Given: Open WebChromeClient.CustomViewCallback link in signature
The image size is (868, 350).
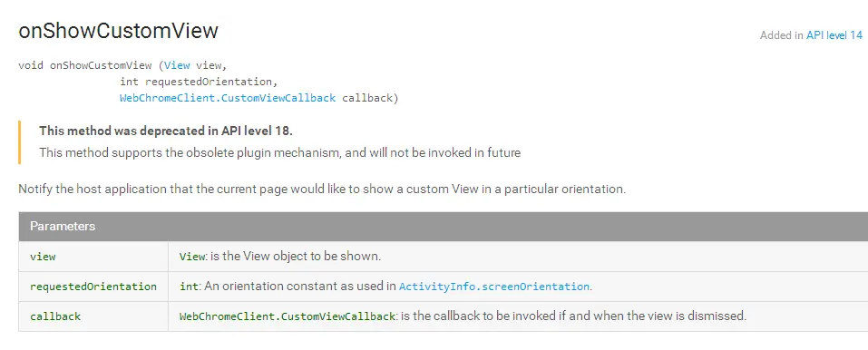Looking at the screenshot, I should tap(228, 98).
